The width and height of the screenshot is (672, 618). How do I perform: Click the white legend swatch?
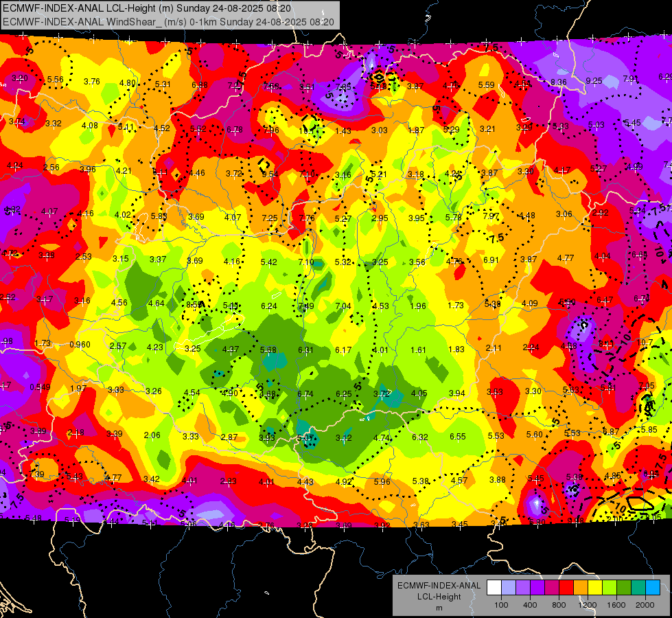click(x=494, y=588)
